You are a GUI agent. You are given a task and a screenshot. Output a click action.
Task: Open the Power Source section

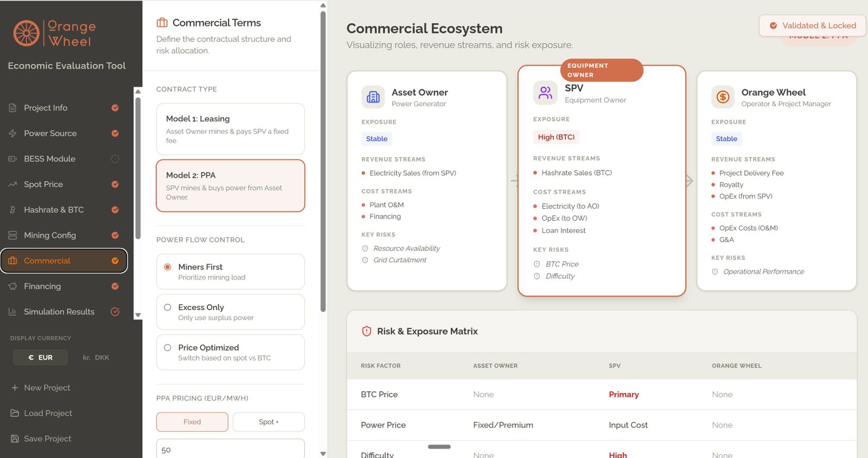[x=64, y=133]
